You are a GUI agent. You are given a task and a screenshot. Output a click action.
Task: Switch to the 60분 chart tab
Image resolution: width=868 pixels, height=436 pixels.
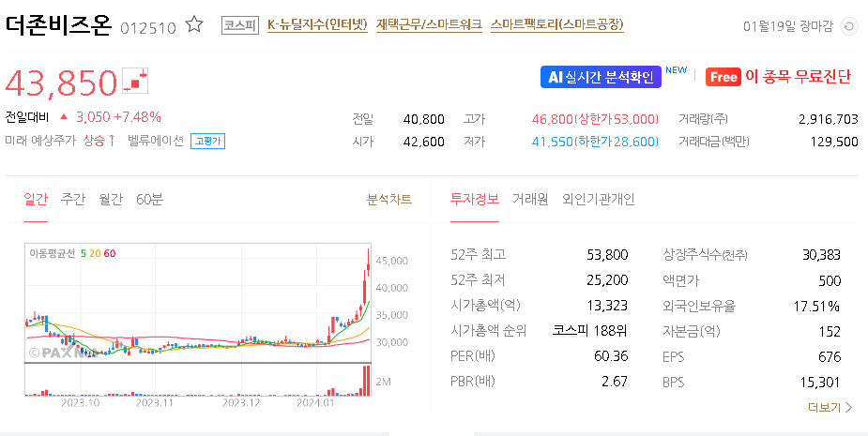(x=149, y=199)
